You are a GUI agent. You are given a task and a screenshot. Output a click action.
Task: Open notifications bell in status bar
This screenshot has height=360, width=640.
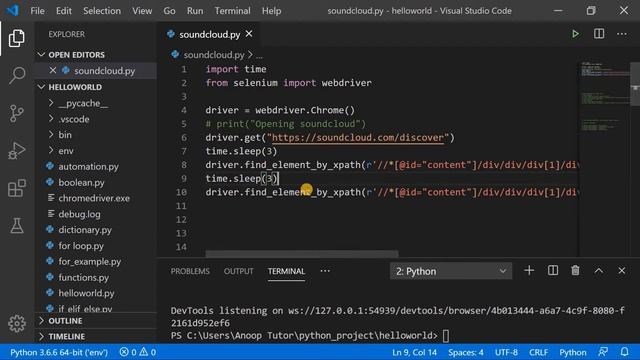(624, 352)
